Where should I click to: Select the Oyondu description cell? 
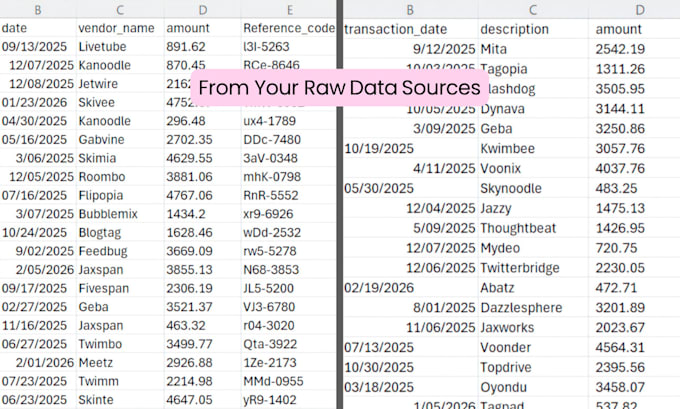pyautogui.click(x=533, y=387)
